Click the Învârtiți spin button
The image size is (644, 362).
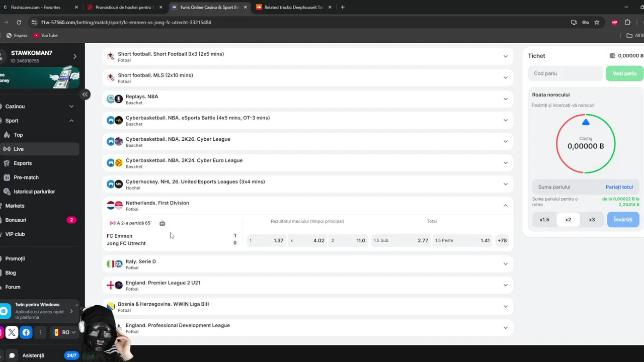[623, 220]
